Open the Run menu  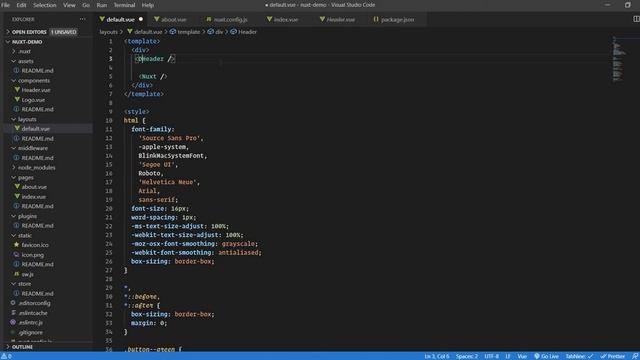[102, 5]
